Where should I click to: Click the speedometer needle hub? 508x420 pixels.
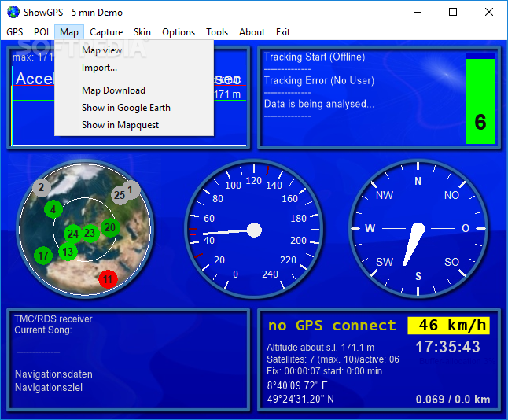254,230
